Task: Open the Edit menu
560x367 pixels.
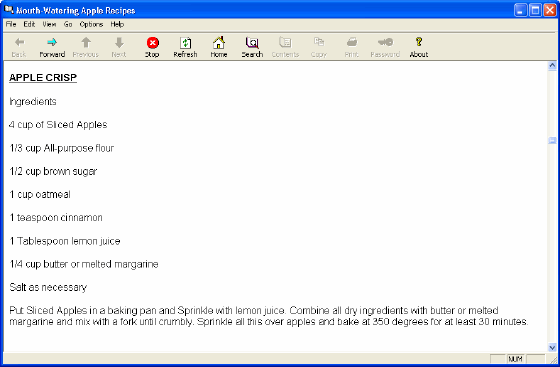Action: coord(29,24)
